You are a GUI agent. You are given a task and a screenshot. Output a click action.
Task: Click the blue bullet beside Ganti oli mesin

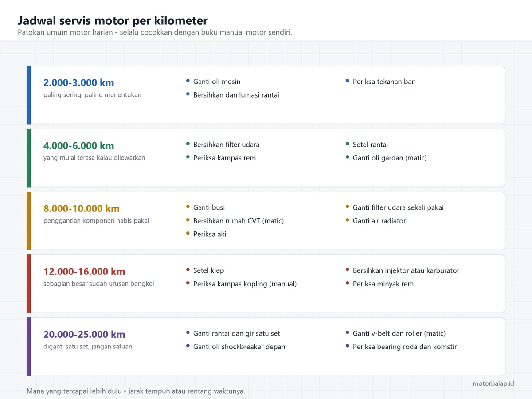[188, 81]
